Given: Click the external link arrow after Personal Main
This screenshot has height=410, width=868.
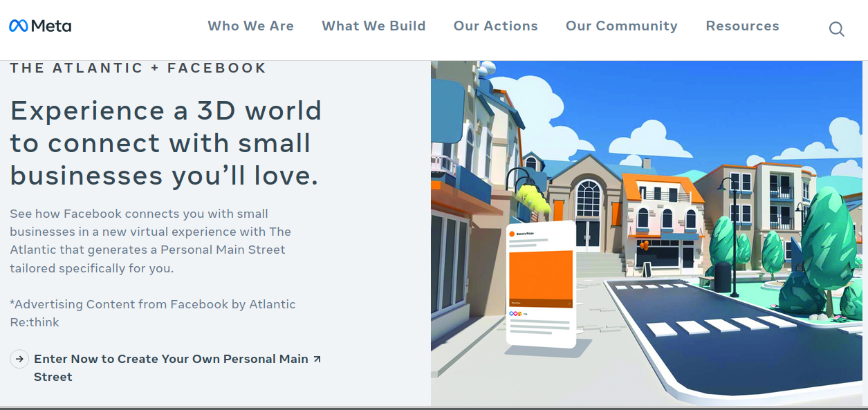Looking at the screenshot, I should (317, 359).
